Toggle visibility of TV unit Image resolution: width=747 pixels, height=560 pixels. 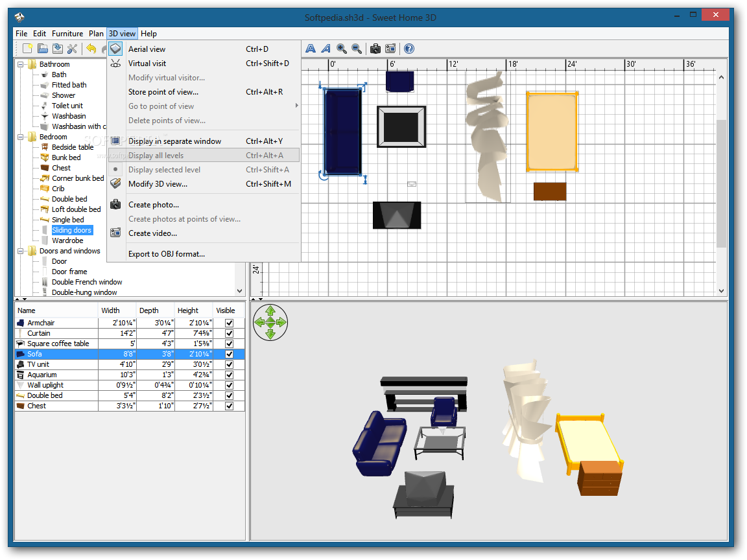pyautogui.click(x=229, y=365)
